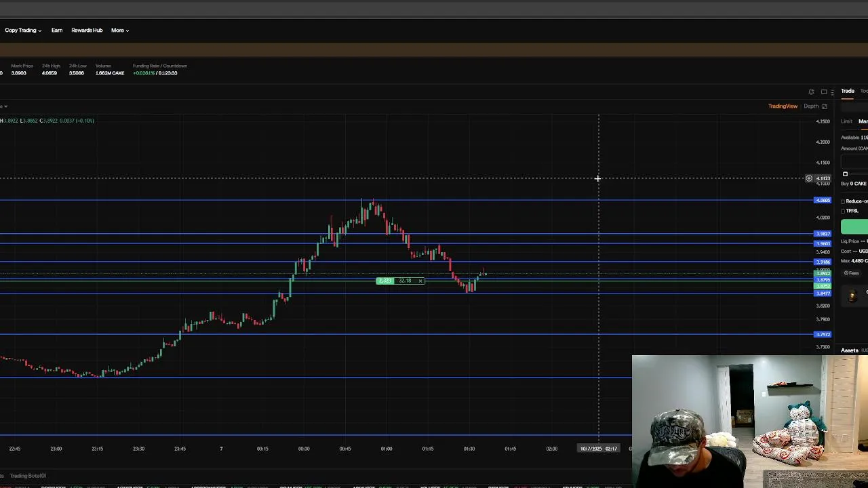Expand the More menu

click(120, 30)
